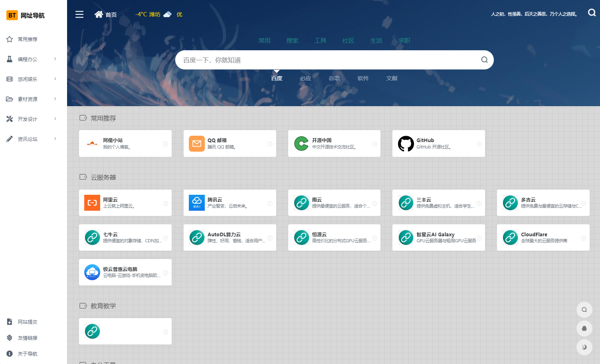Click the 云服务器 section heading
600x364 pixels.
[103, 177]
